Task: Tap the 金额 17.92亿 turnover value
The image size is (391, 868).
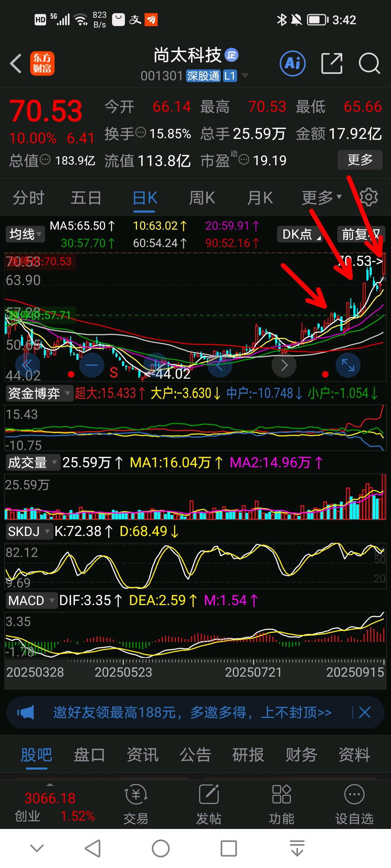Action: (339, 133)
